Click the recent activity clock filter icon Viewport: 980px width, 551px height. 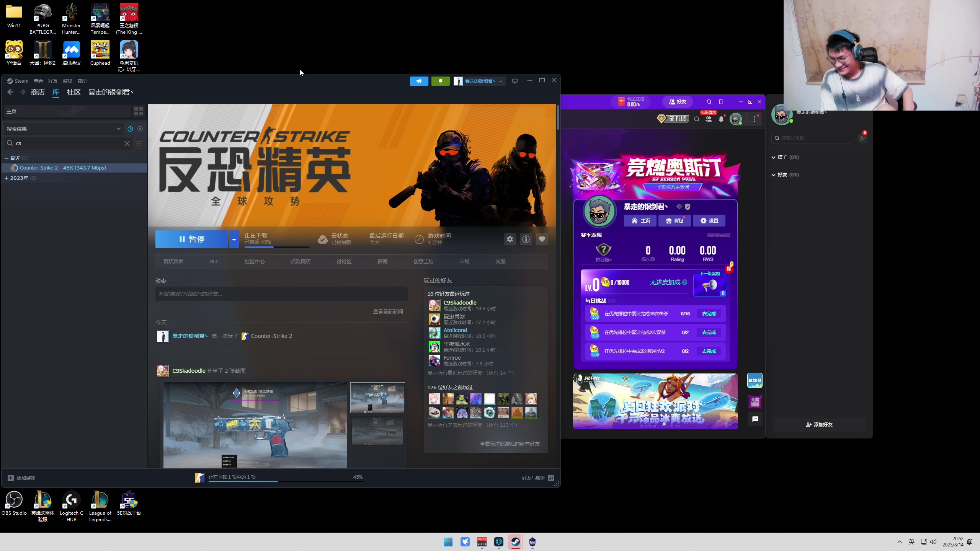click(x=130, y=129)
